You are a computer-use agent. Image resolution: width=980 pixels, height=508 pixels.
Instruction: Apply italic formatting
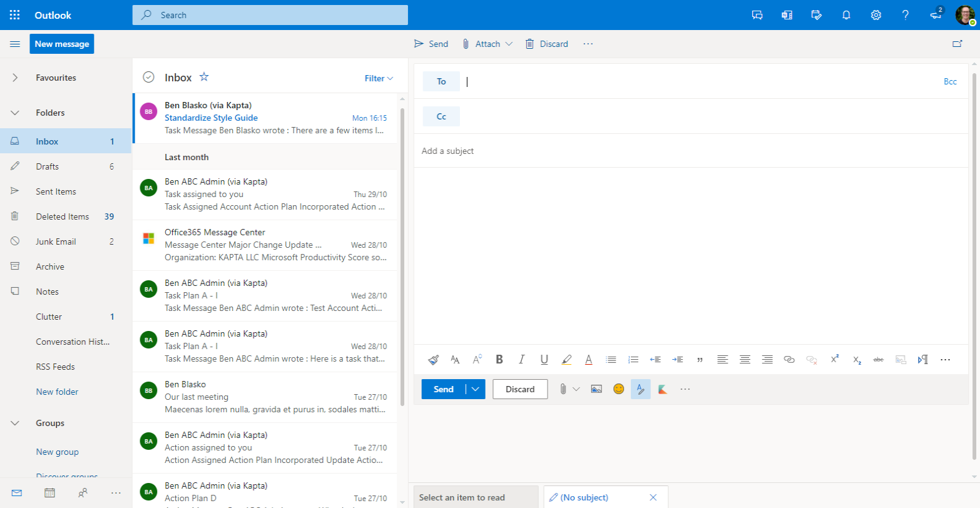tap(521, 360)
